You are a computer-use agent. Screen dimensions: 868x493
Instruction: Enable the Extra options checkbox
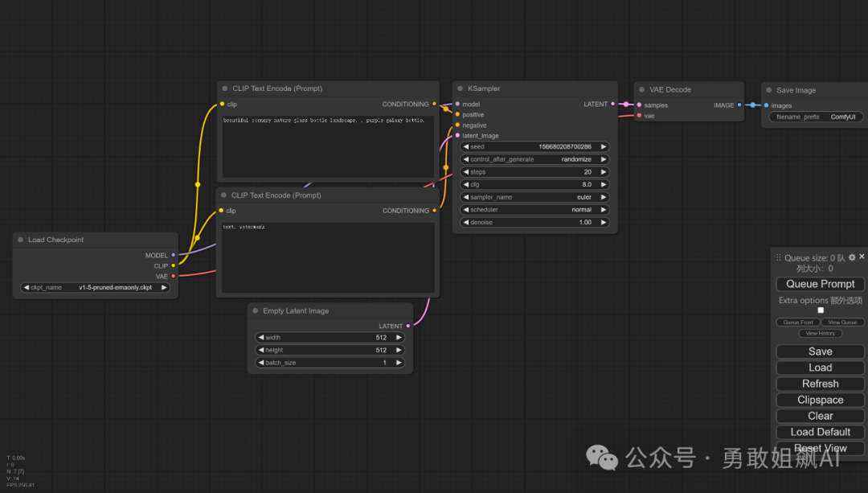[821, 310]
